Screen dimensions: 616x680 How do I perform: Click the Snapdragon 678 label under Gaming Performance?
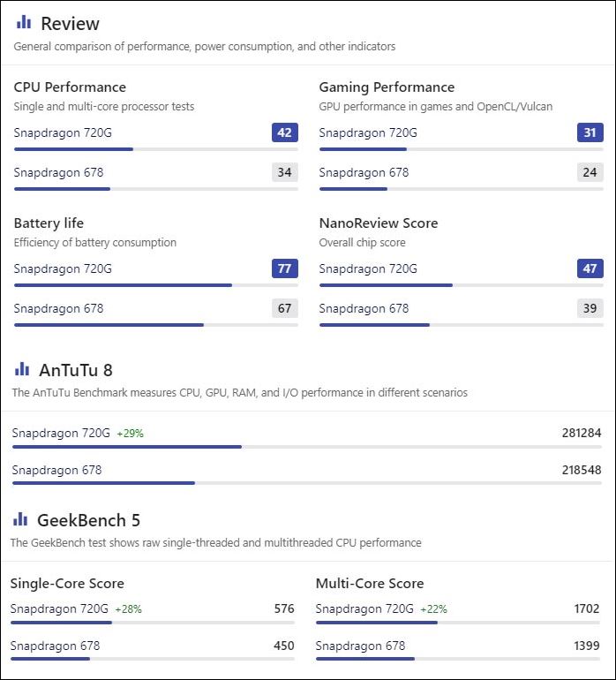pyautogui.click(x=364, y=172)
